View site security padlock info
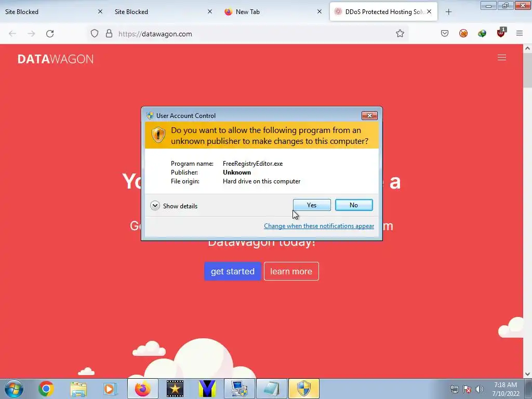 point(109,34)
